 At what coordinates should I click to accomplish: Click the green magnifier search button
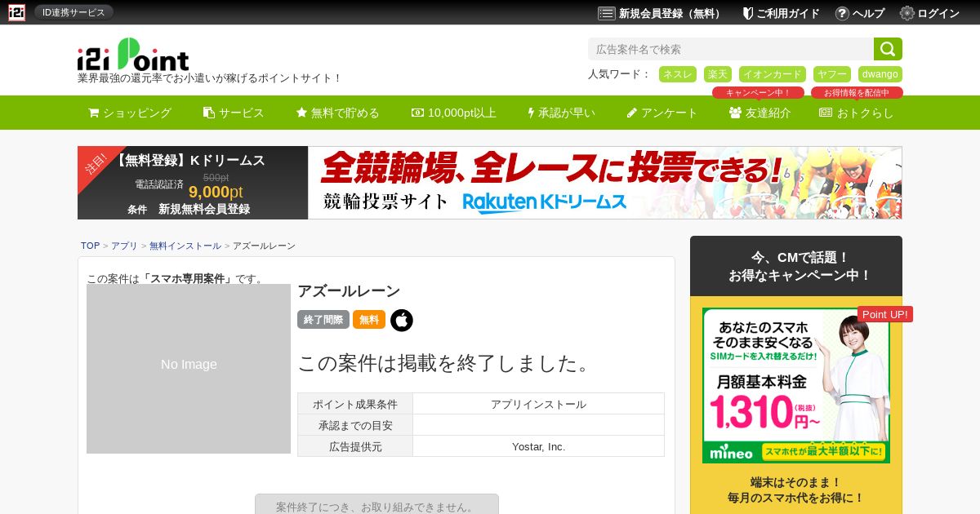click(x=888, y=49)
